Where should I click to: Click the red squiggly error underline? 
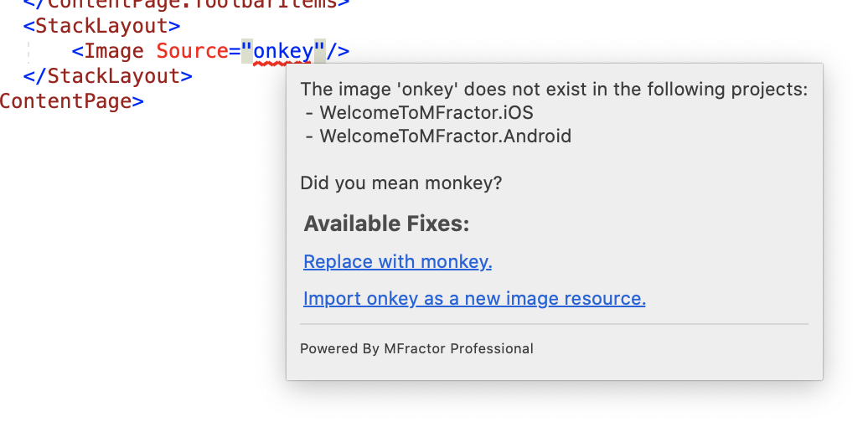pos(282,64)
